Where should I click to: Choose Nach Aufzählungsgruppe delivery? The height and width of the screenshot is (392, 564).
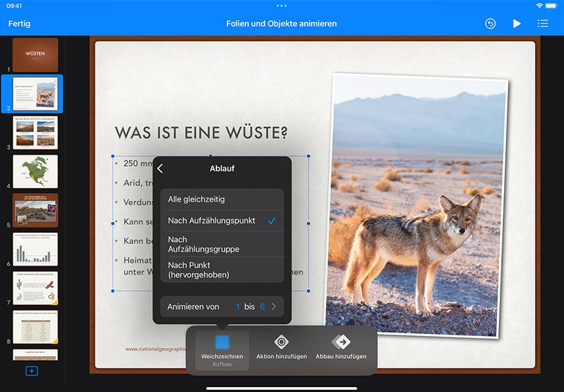(222, 244)
